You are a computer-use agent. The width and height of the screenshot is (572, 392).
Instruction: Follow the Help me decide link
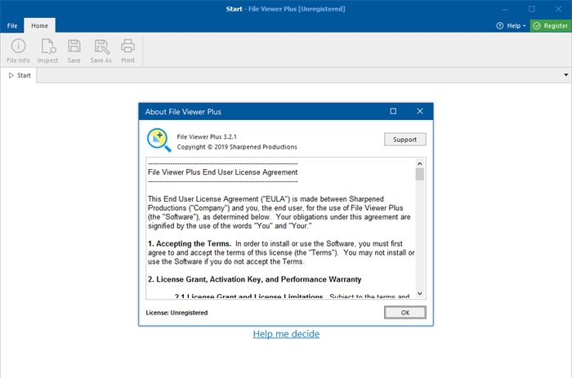pos(286,334)
